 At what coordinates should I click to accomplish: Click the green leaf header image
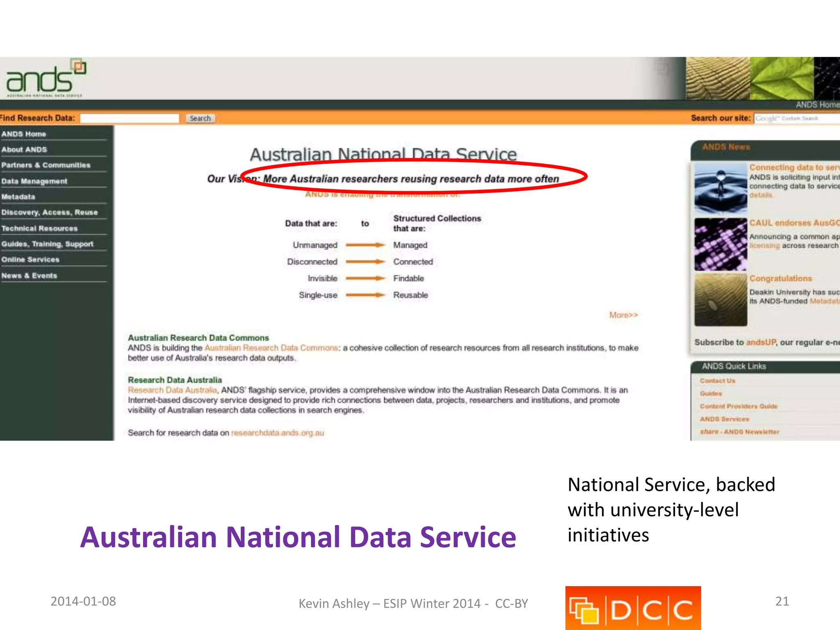[782, 78]
